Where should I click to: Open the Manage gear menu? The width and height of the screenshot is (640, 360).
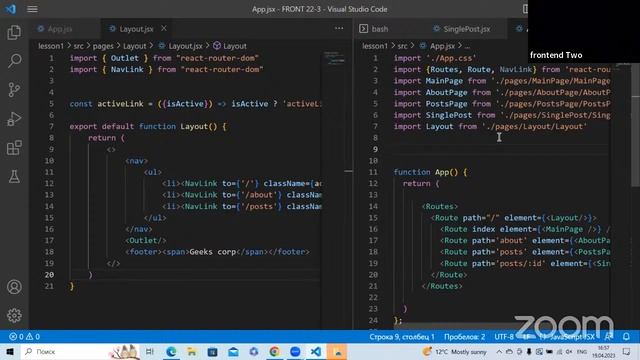(x=14, y=315)
